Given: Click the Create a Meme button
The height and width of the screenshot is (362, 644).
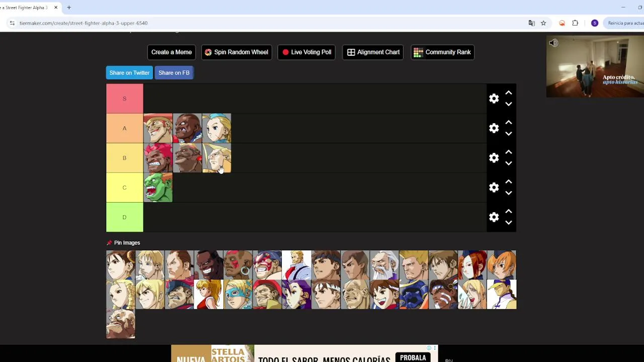Looking at the screenshot, I should click(172, 52).
